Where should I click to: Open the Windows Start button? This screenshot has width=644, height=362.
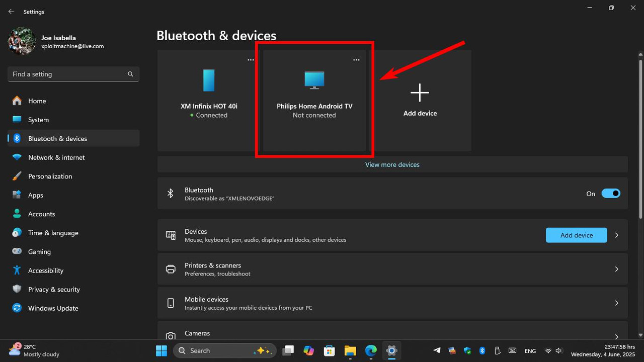[x=162, y=350]
